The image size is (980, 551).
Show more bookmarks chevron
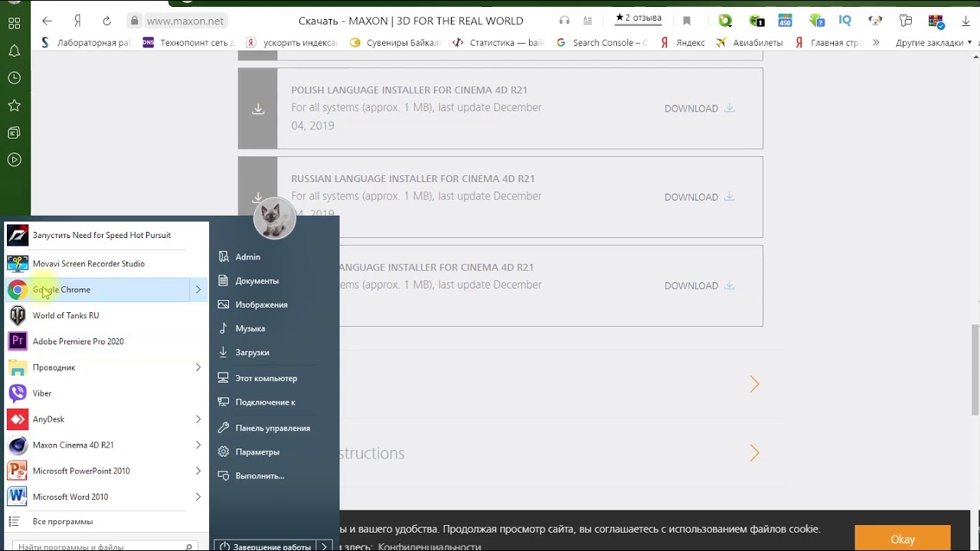tap(876, 43)
